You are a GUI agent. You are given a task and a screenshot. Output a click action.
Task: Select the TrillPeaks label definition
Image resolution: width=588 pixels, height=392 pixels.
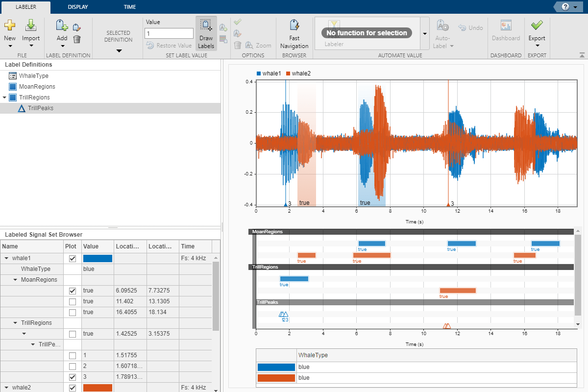point(40,108)
